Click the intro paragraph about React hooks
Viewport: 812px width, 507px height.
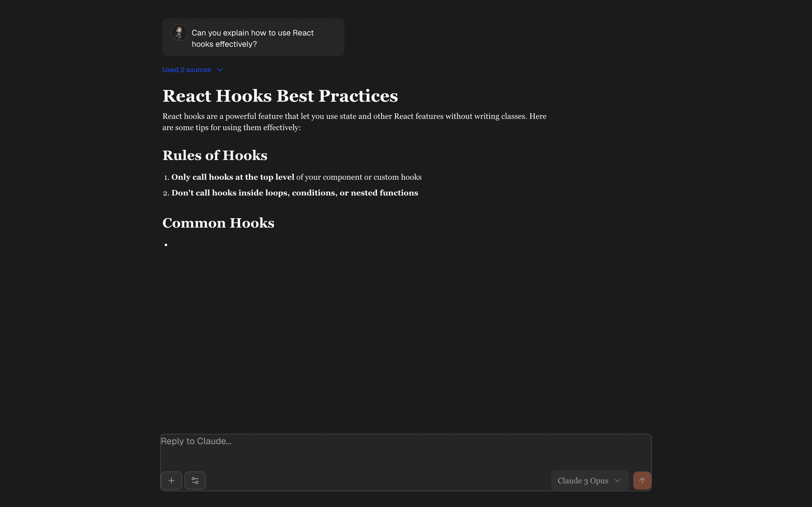point(354,122)
